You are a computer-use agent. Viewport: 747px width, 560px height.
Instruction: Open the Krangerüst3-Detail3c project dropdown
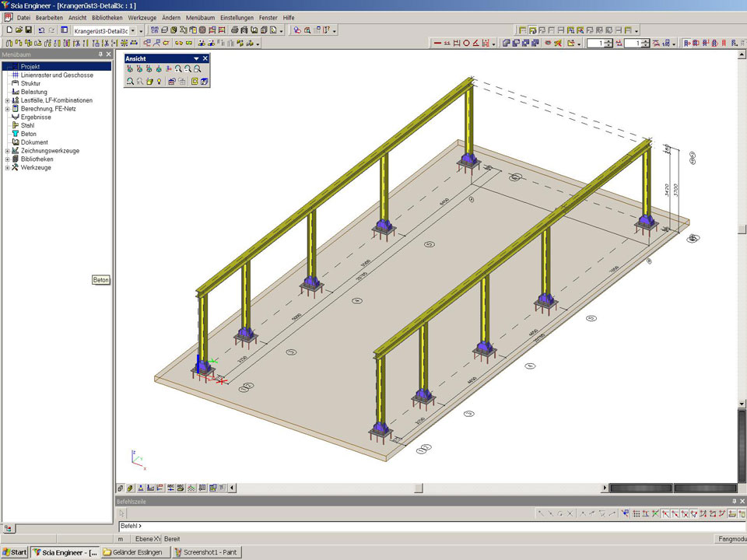pos(132,30)
